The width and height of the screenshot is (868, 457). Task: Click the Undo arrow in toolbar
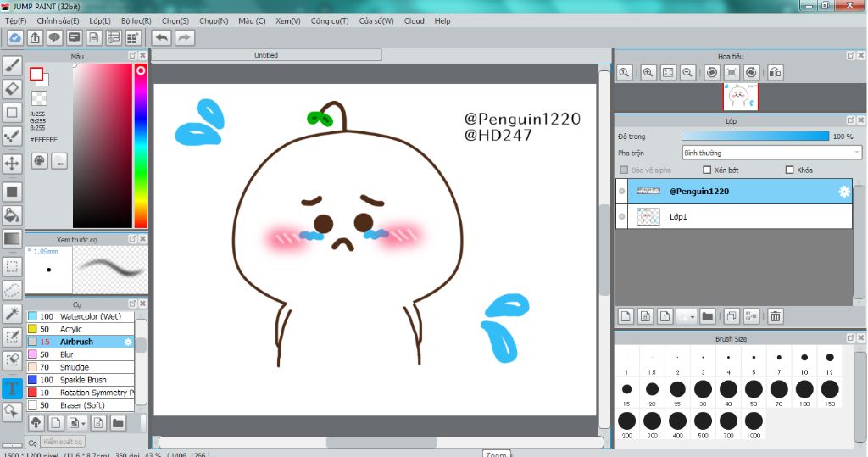162,37
